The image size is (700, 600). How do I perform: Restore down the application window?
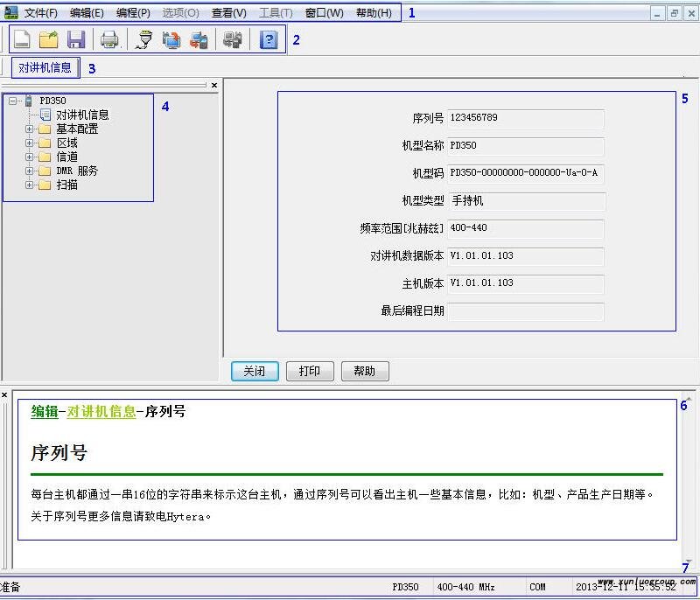click(674, 13)
